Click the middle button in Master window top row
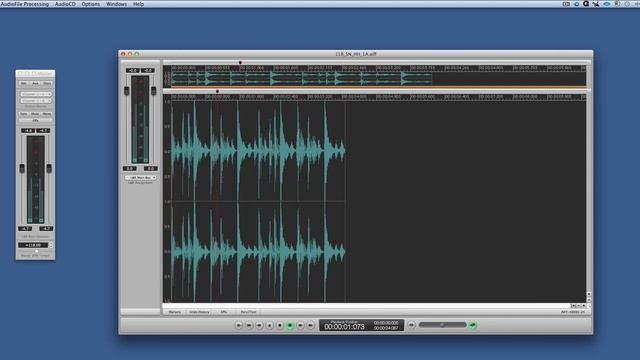The height and width of the screenshot is (360, 640). [x=35, y=83]
